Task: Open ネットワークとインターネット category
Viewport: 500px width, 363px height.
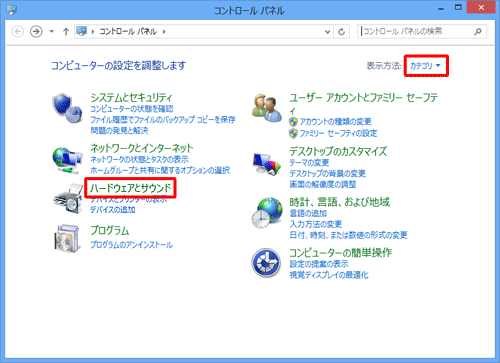Action: pyautogui.click(x=142, y=148)
